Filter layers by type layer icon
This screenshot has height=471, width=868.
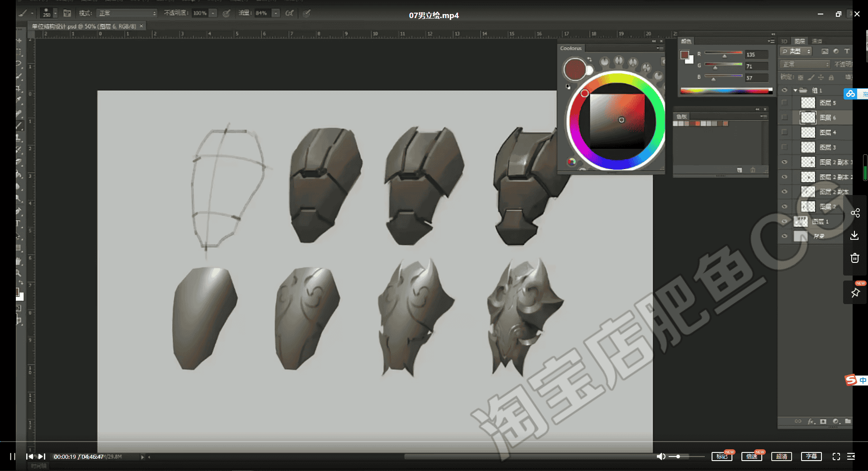(847, 52)
